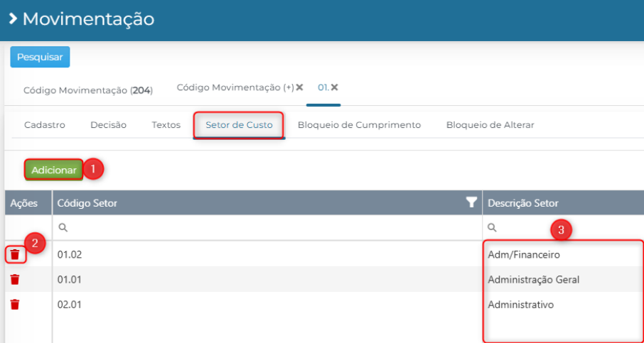Close the Código Movimentação (+) tab
The height and width of the screenshot is (343, 644).
tap(299, 87)
